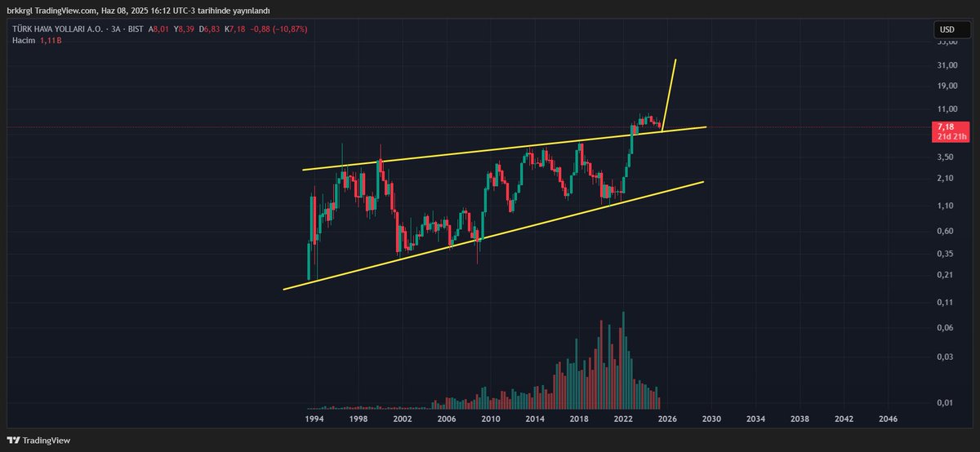Click the 0,21 price axis label
980x452 pixels.
[x=946, y=275]
